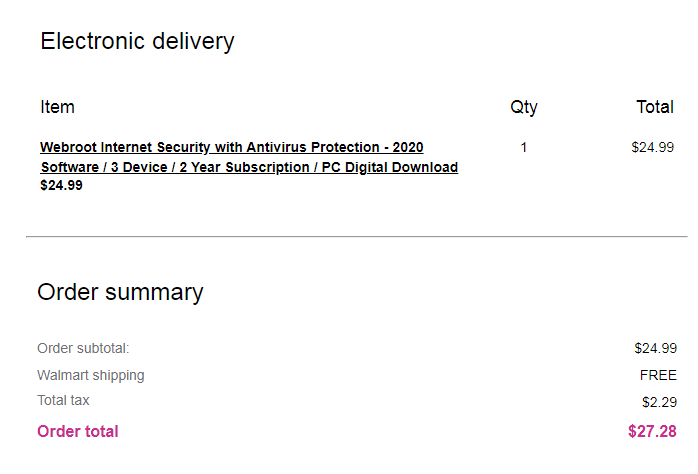The height and width of the screenshot is (474, 698).
Task: Select the Electronic delivery heading
Action: [137, 41]
